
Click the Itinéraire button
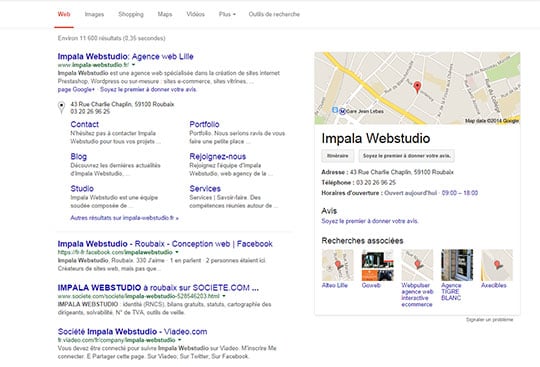(x=338, y=156)
